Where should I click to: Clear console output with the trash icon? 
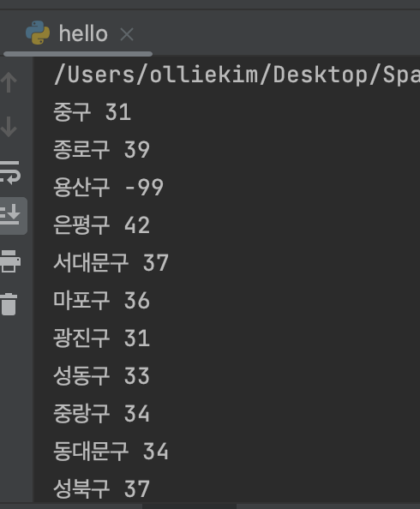click(x=9, y=304)
